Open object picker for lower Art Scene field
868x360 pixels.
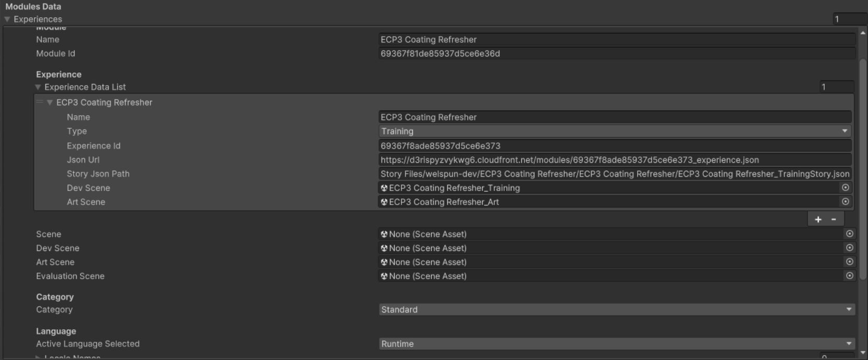[x=849, y=262]
